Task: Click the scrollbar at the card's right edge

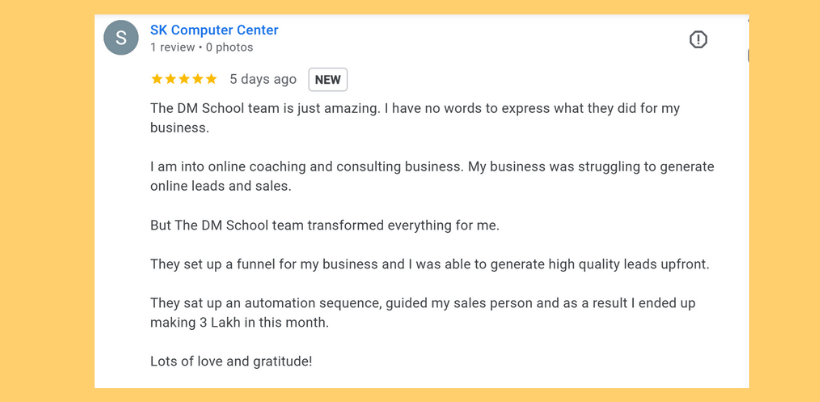Action: tap(749, 55)
